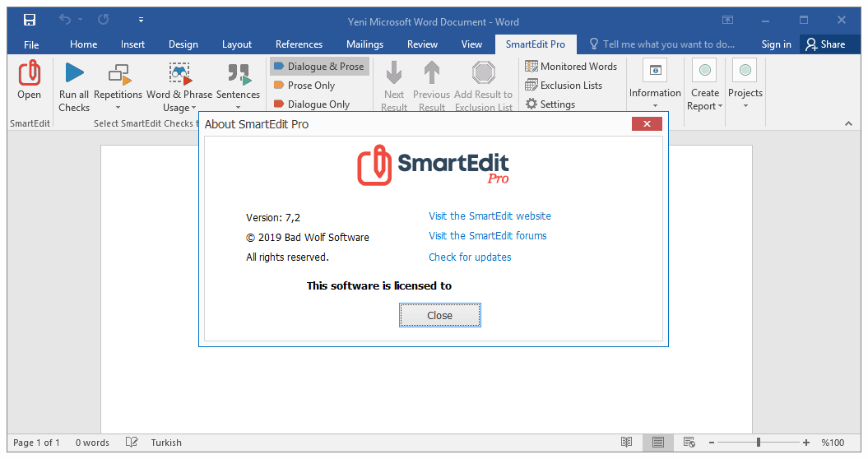Run all Checks play icon
The image size is (868, 459).
coord(74,72)
